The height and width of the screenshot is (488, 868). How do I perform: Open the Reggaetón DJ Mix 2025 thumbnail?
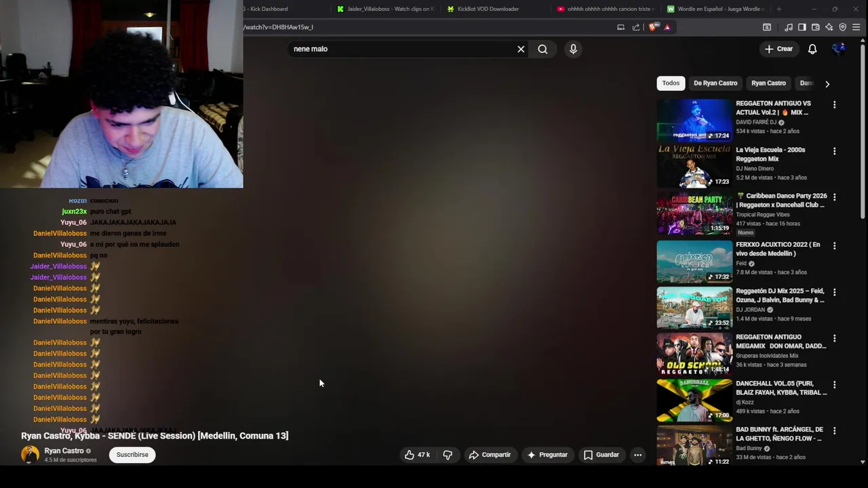click(x=694, y=308)
